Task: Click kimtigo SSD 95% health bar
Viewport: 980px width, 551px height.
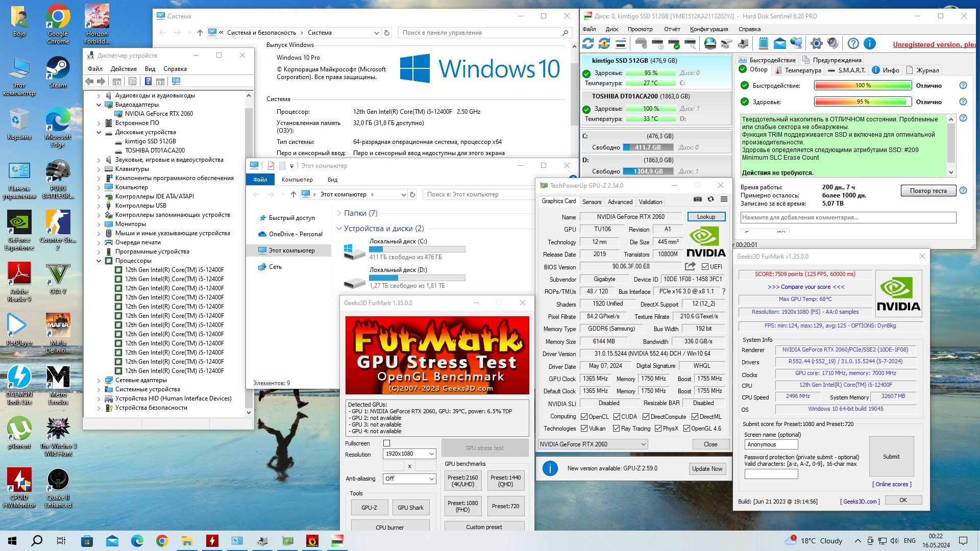Action: point(650,72)
